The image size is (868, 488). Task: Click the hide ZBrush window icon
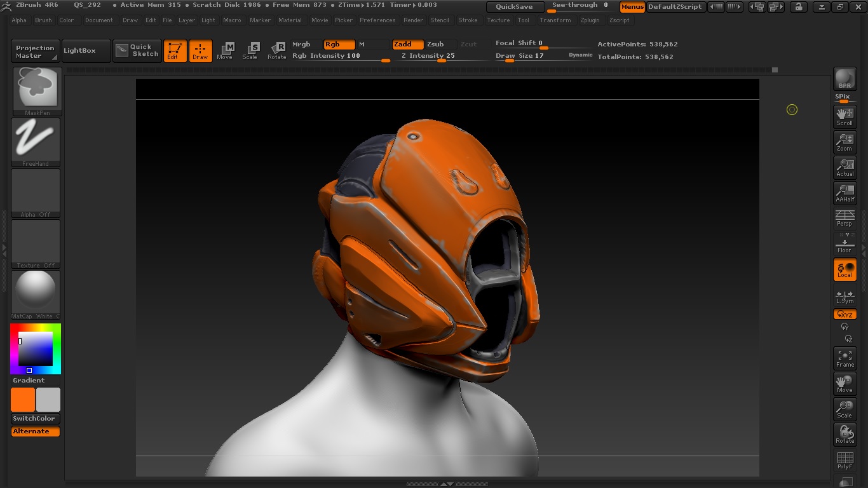click(822, 7)
